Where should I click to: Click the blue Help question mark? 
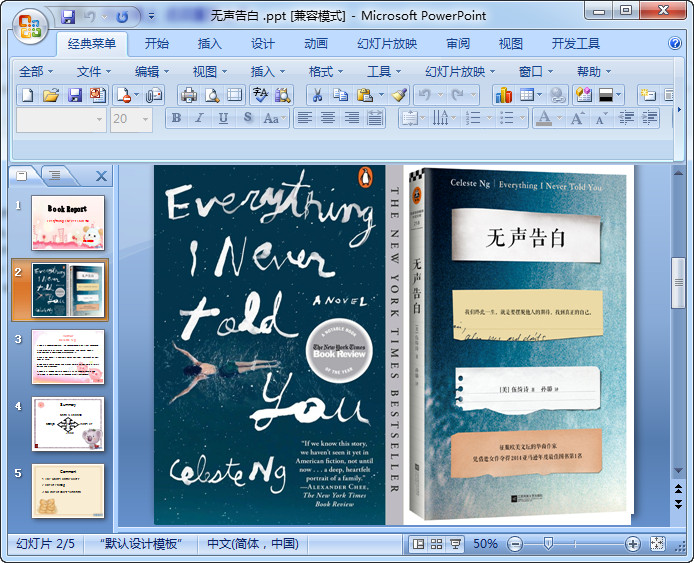pos(675,43)
